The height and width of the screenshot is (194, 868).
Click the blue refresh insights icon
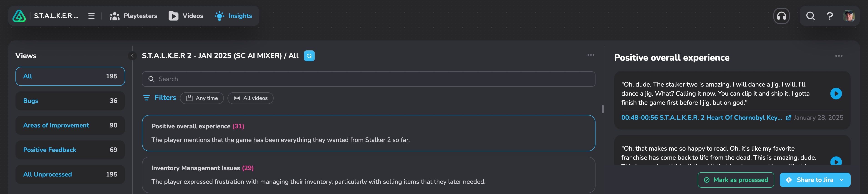point(309,56)
